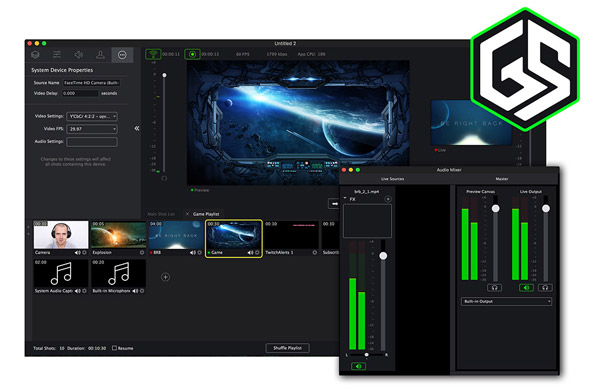
Task: Click the Shuffle Playlist button
Action: [x=287, y=348]
